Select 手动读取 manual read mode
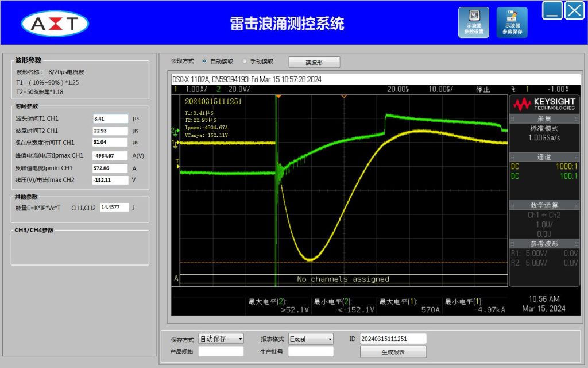The height and width of the screenshot is (368, 588). click(245, 62)
